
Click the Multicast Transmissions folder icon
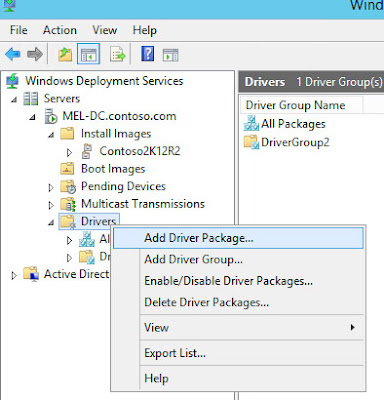(68, 204)
